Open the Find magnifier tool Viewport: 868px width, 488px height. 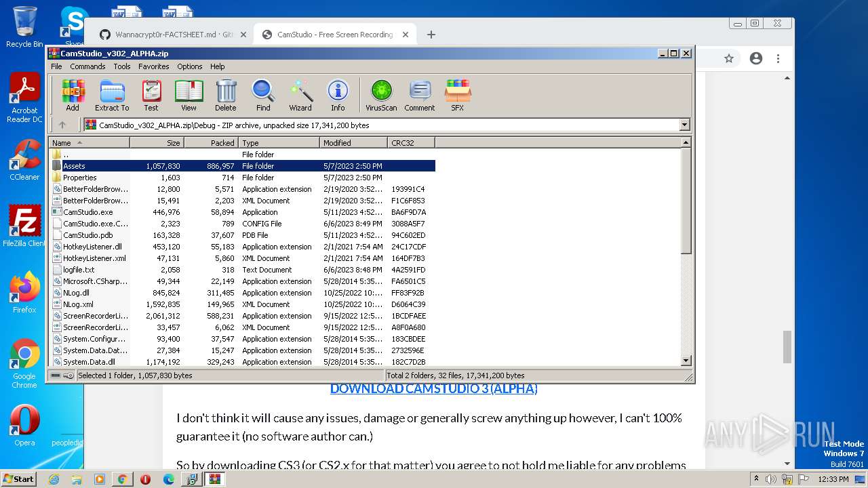pos(263,95)
